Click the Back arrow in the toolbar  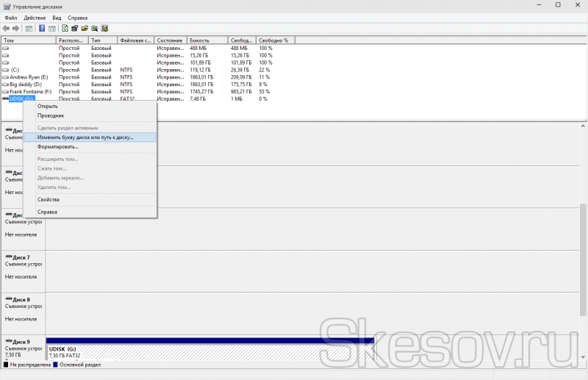click(x=6, y=29)
